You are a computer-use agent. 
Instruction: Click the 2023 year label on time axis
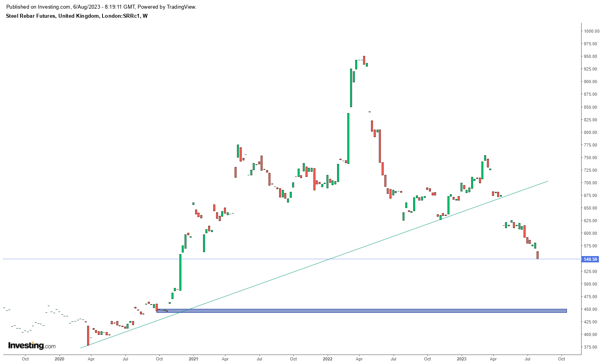(x=462, y=359)
